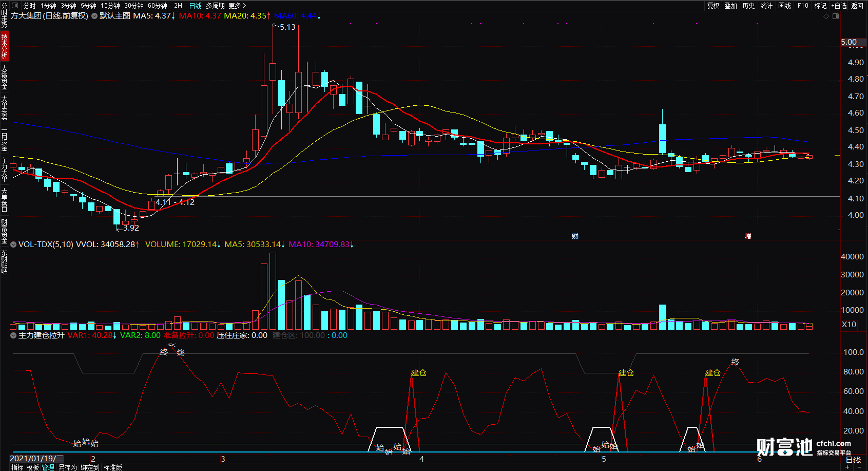Toggle the right side panel icon
Screen dimensions: 868x471
point(836,16)
